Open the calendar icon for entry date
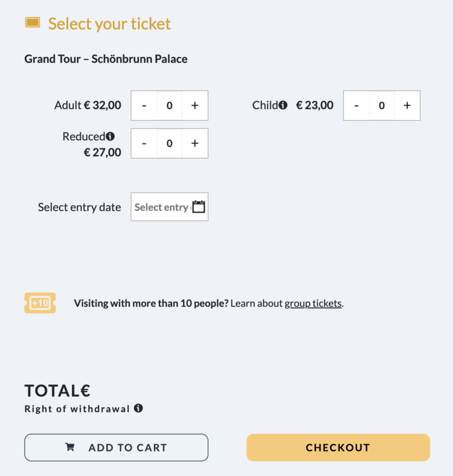Screen dimensions: 453x476 (x=199, y=207)
